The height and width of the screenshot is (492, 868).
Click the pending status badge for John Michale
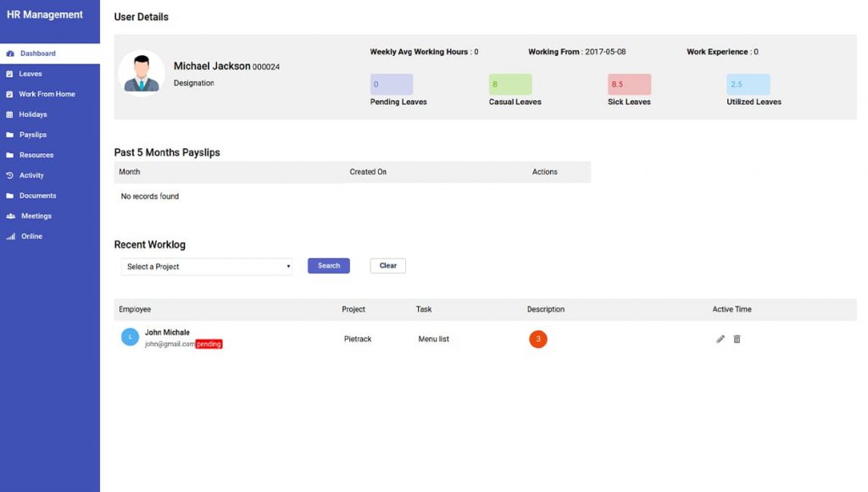pos(207,344)
